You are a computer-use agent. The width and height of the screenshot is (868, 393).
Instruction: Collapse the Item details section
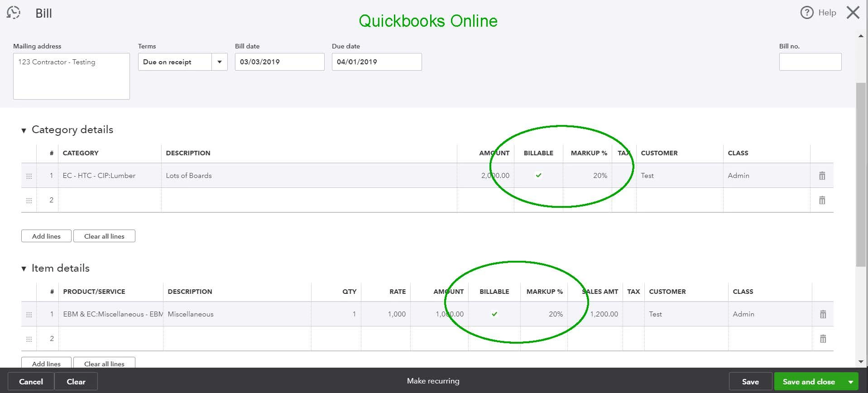[x=24, y=269]
